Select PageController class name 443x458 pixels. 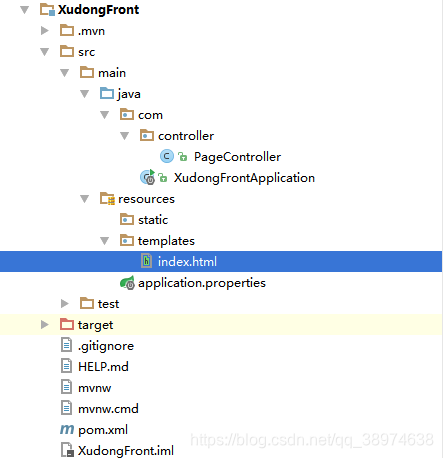click(x=238, y=157)
